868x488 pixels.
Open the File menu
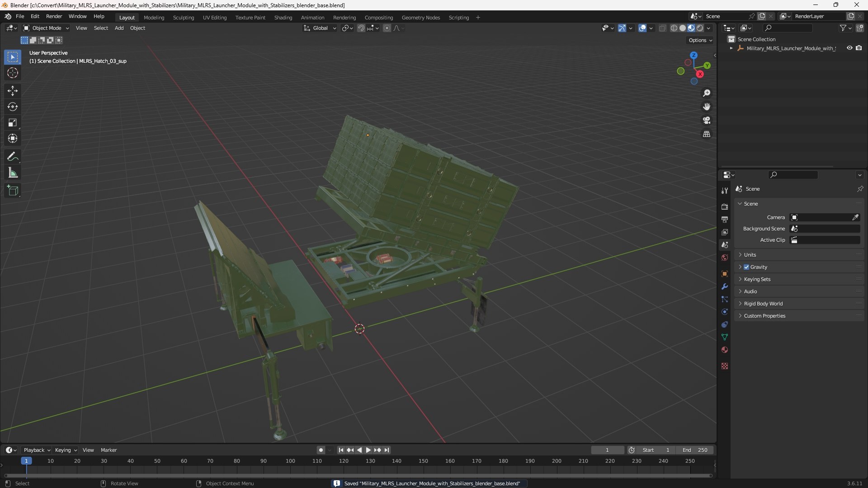20,16
